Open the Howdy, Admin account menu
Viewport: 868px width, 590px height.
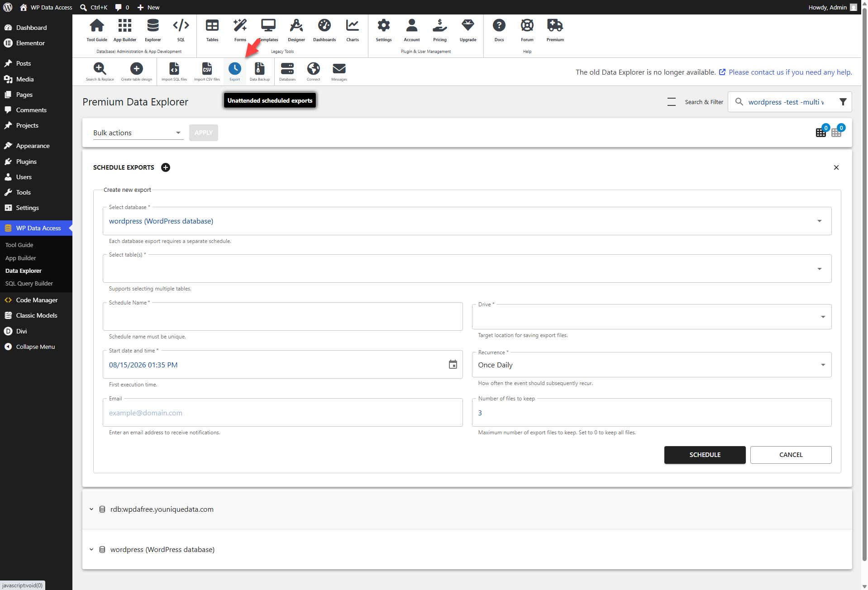click(x=832, y=7)
